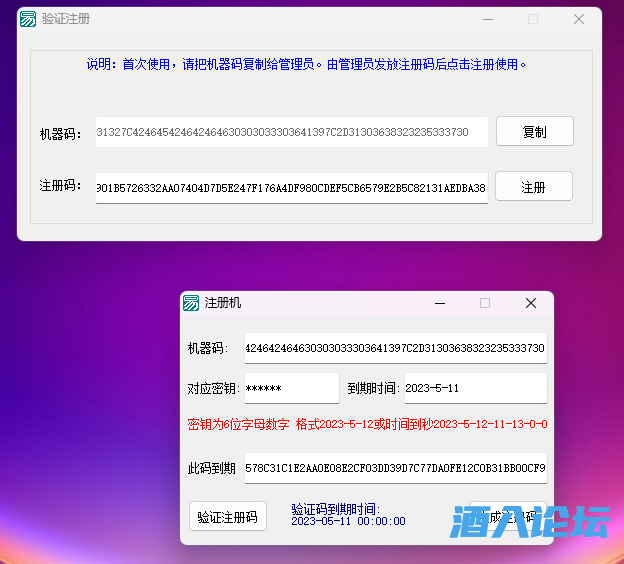Maximize the 注册机 window
Screen dimensions: 624x564
[x=485, y=303]
